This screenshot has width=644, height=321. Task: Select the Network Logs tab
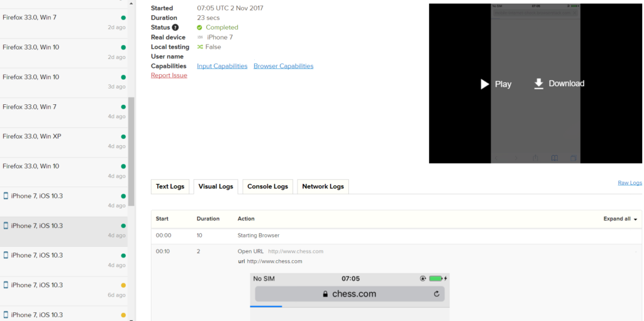pos(323,187)
